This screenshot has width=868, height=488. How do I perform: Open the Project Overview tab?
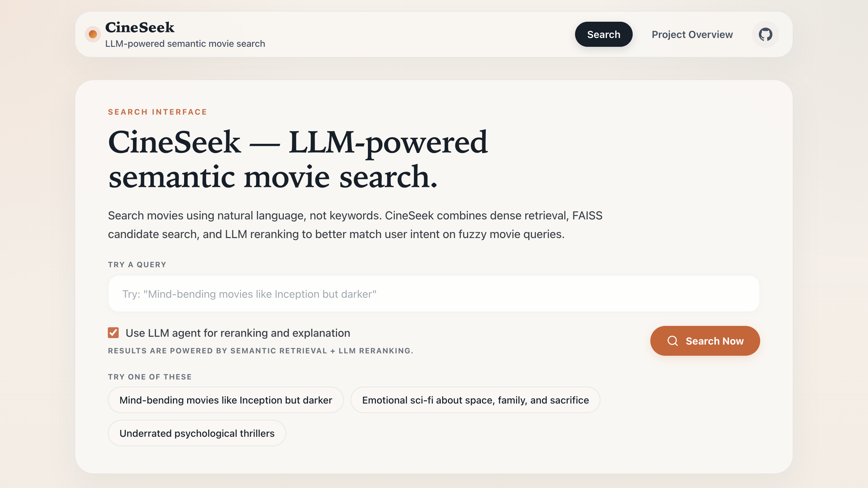click(692, 34)
